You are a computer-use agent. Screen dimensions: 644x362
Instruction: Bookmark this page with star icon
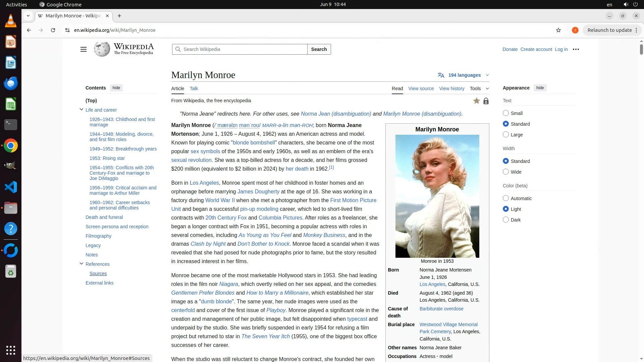(558, 30)
